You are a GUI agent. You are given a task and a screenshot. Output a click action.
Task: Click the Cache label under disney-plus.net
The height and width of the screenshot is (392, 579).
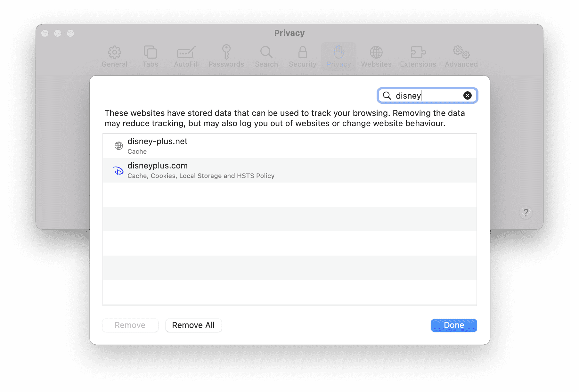click(137, 151)
